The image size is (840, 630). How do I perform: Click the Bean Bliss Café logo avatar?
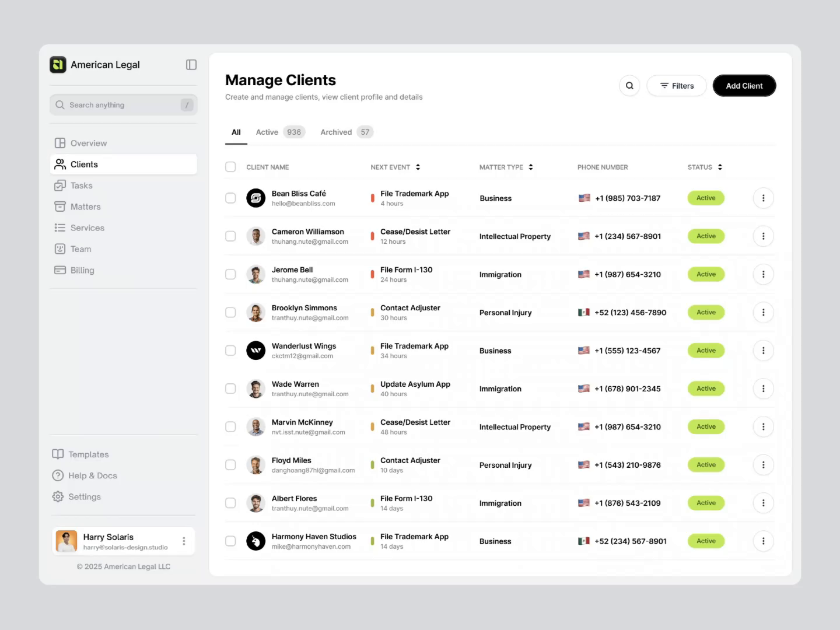[x=256, y=198]
